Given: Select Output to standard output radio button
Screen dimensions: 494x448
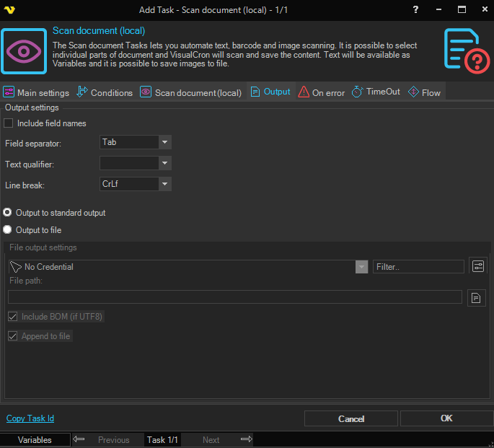Looking at the screenshot, I should (x=8, y=213).
